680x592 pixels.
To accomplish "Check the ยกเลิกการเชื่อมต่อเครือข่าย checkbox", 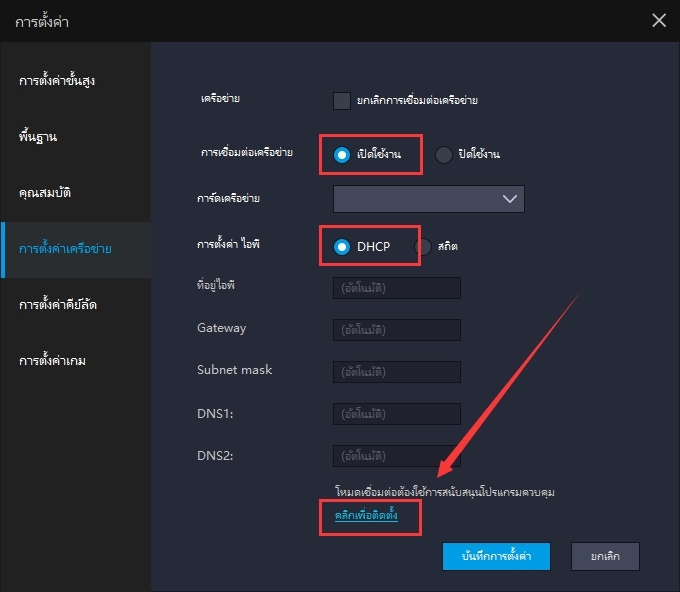I will click(342, 100).
